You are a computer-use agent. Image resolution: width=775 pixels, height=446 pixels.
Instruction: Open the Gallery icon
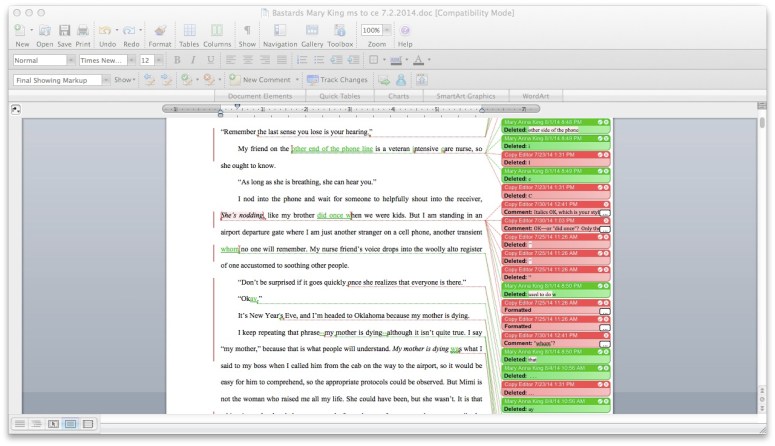[312, 32]
